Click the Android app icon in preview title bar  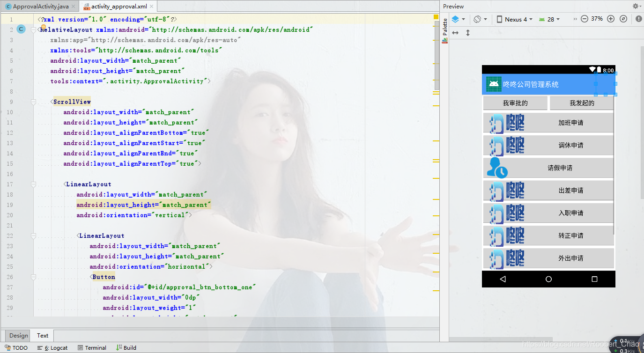(x=494, y=84)
